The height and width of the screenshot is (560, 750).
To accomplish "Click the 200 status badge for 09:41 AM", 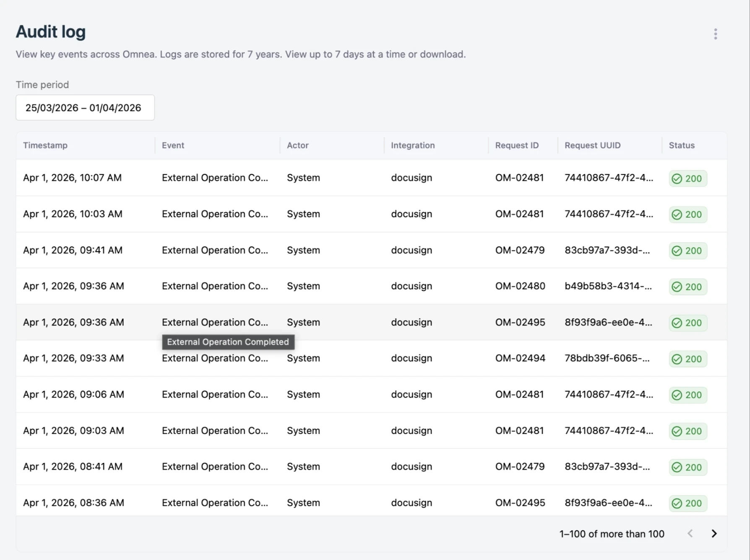I will point(688,251).
